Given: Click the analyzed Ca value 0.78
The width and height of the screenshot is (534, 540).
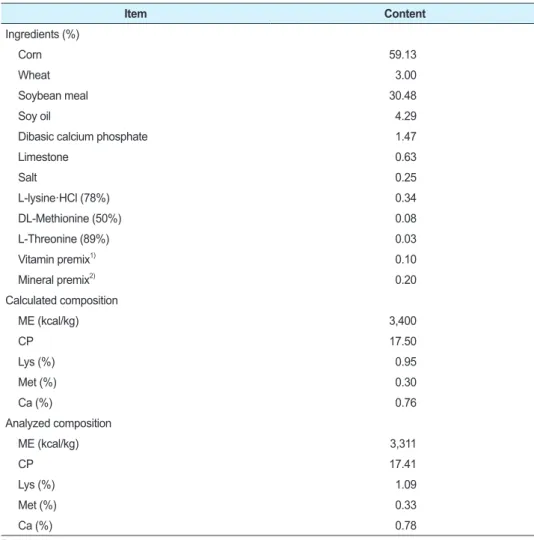Looking at the screenshot, I should click(406, 526).
